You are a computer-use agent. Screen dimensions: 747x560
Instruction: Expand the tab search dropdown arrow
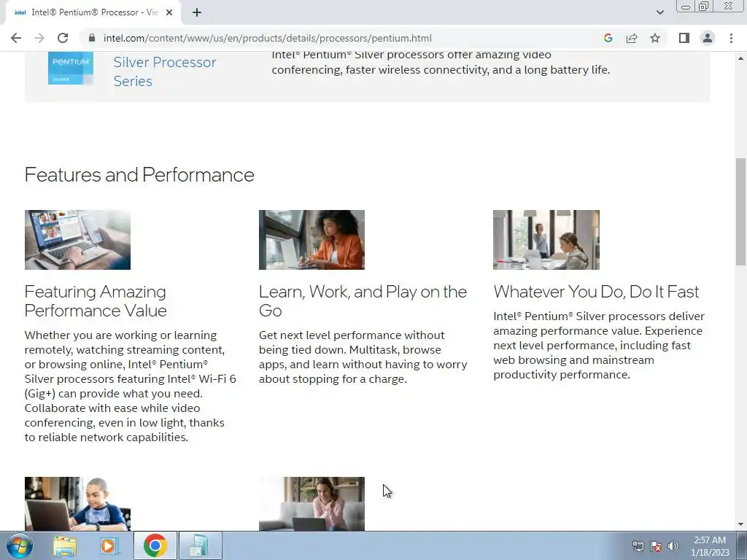click(659, 12)
